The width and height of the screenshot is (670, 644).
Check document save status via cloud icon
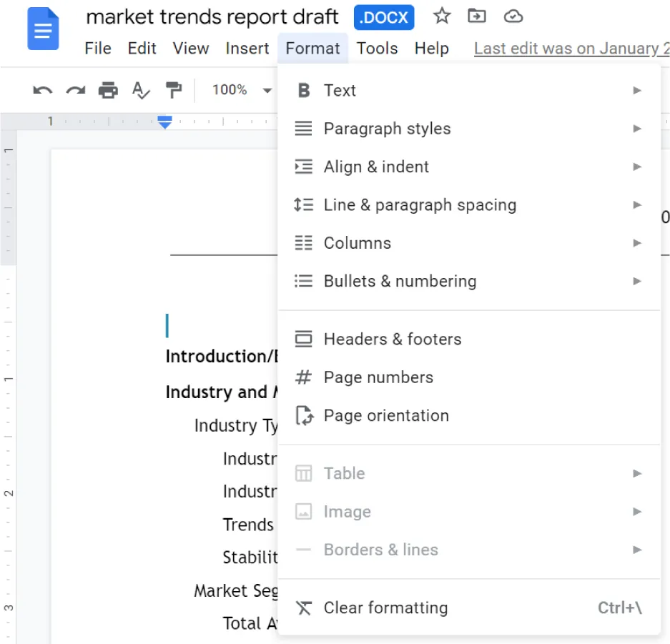pos(513,16)
